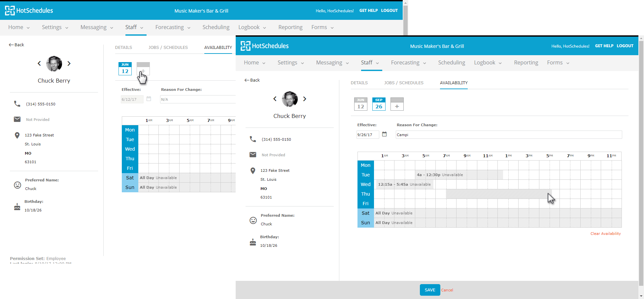Go to next employee in back window
The height and width of the screenshot is (299, 644).
pos(69,63)
